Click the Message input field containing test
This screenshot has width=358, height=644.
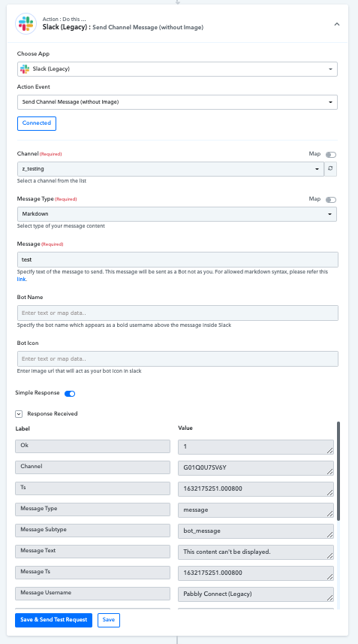tap(178, 259)
